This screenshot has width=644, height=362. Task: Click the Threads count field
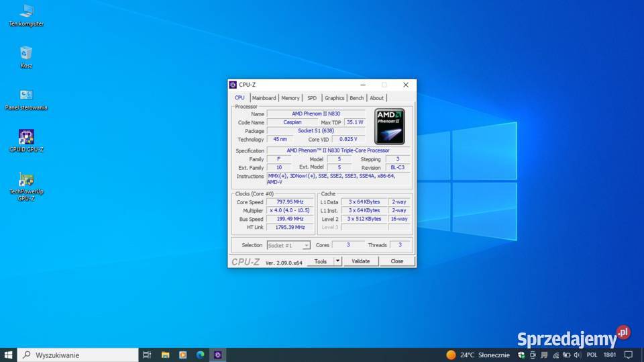400,244
